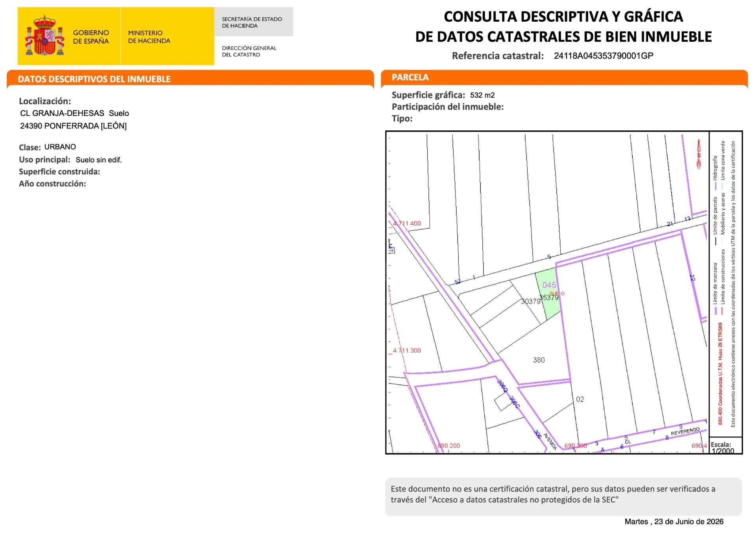Click the "Superficie construida:" label
Screen dimensions: 756x534
pos(59,171)
